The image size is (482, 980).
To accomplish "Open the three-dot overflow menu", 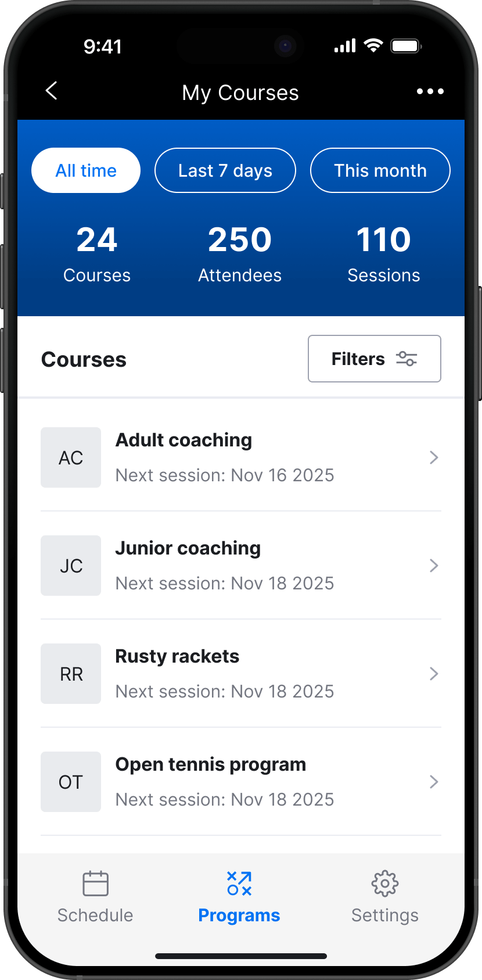I will pos(430,91).
